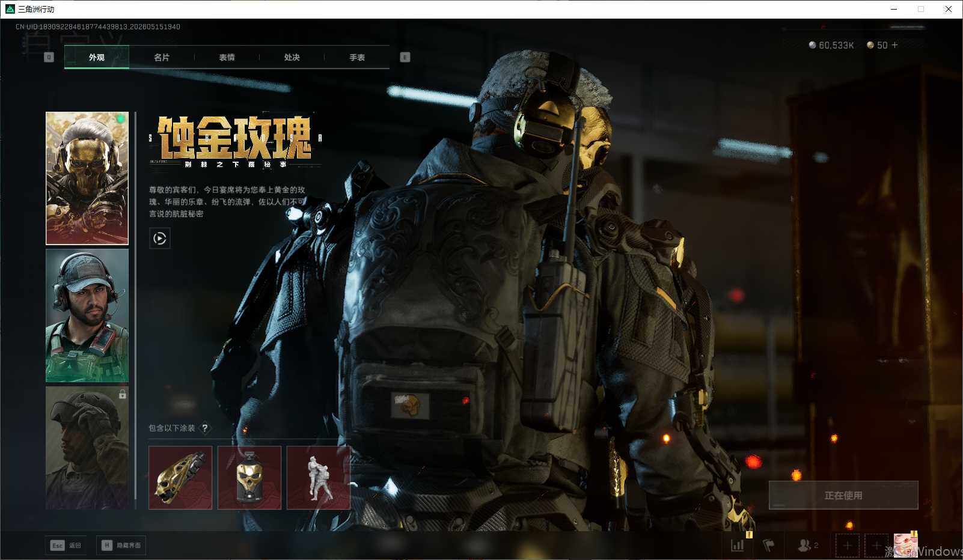Click the lock icon on third skin
This screenshot has width=963, height=560.
[x=122, y=394]
